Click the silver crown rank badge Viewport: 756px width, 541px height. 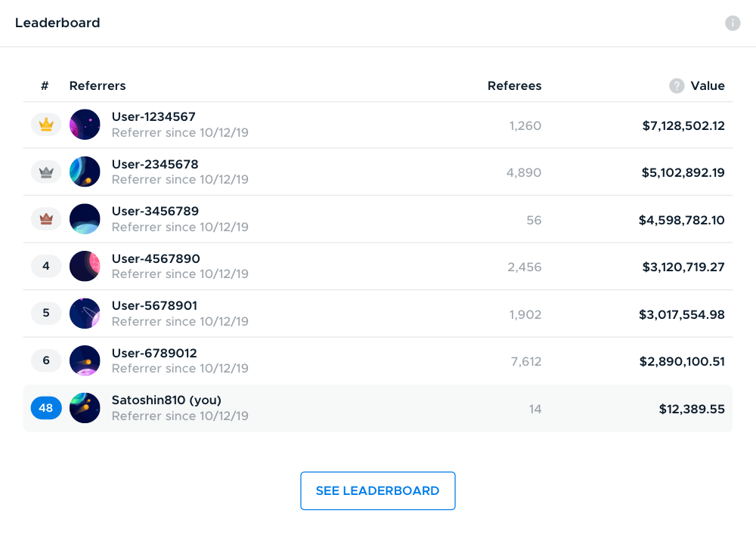(46, 172)
